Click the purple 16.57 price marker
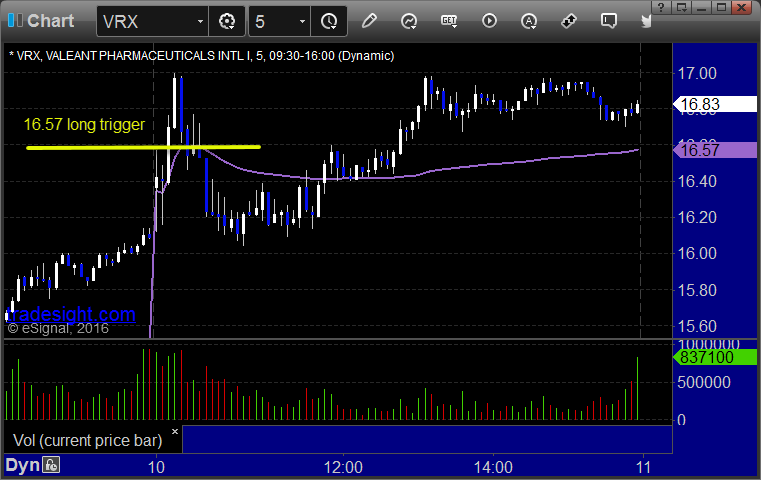Screen dimensions: 761x480 tap(714, 150)
